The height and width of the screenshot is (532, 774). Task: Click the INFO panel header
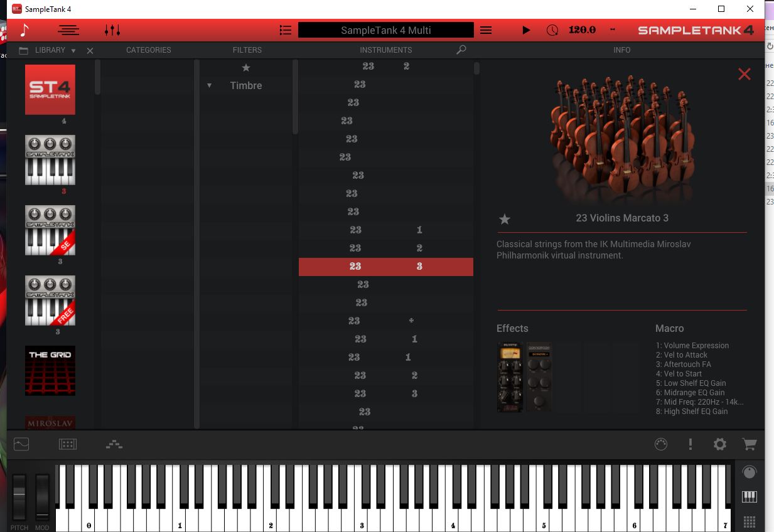click(622, 50)
